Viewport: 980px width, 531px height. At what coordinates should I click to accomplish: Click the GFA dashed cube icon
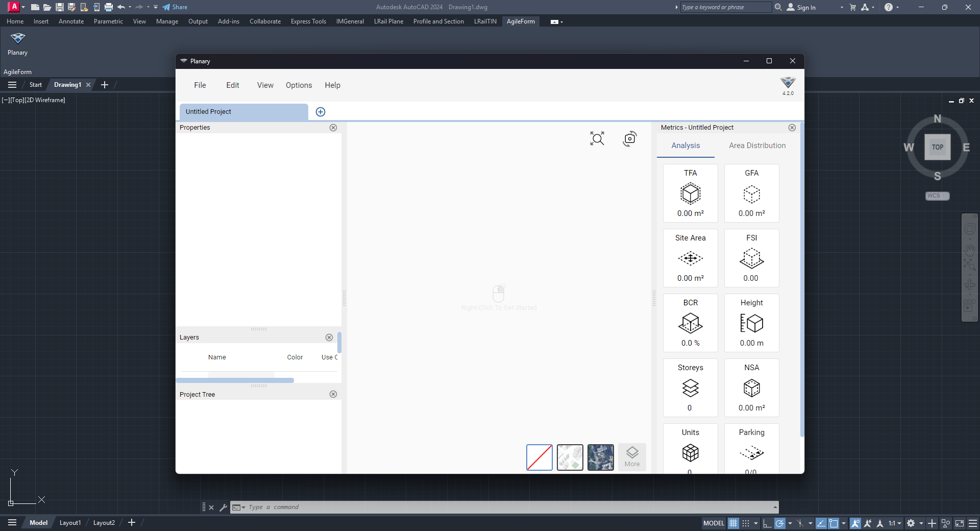tap(752, 194)
